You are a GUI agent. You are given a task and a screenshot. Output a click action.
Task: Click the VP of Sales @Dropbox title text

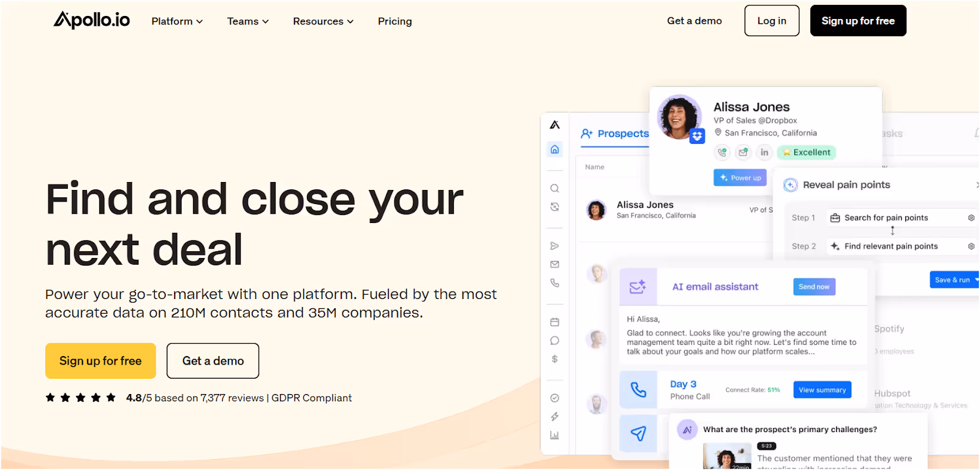(755, 120)
